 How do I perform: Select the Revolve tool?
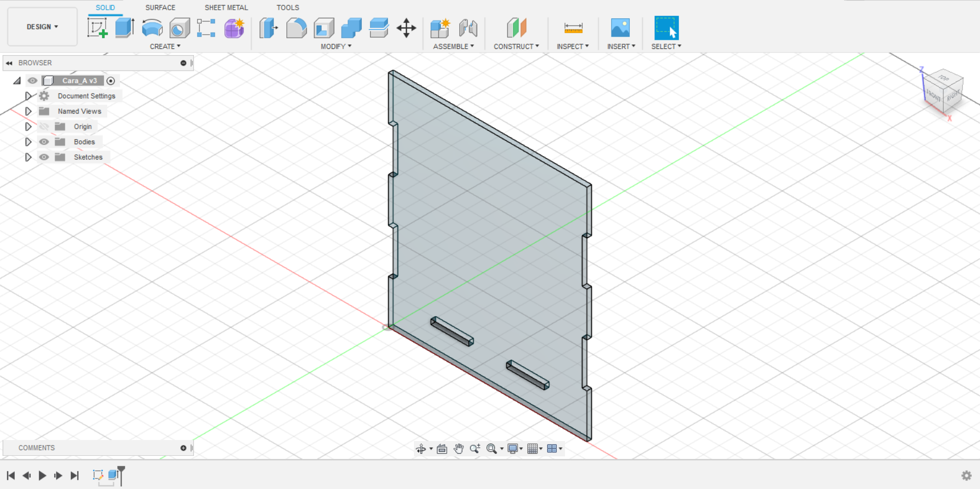[152, 28]
